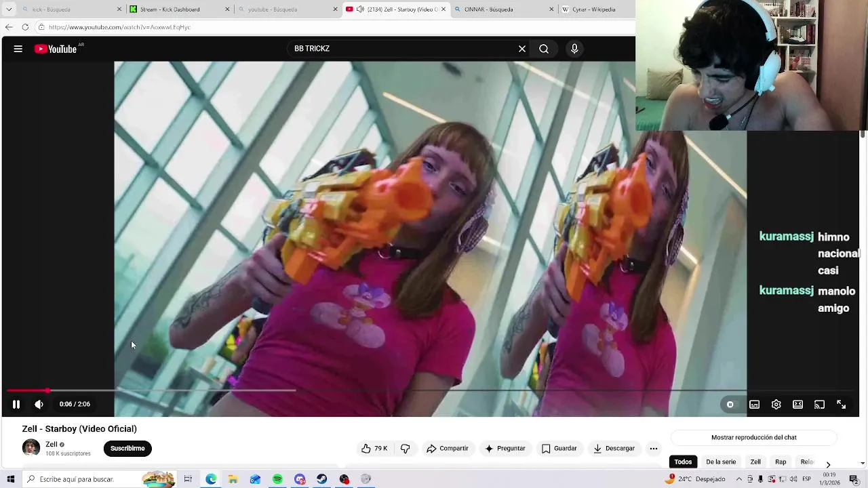Image resolution: width=868 pixels, height=488 pixels.
Task: Open the site info icon by the URL
Action: pos(41,27)
